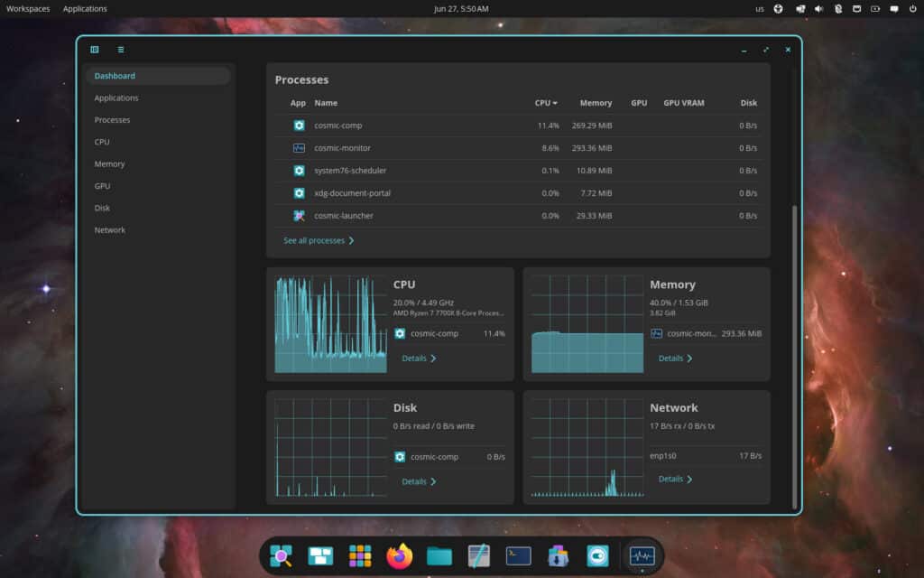The image size is (924, 578).
Task: Click the 40.0% / 1.53 GiB memory stat
Action: pos(679,303)
